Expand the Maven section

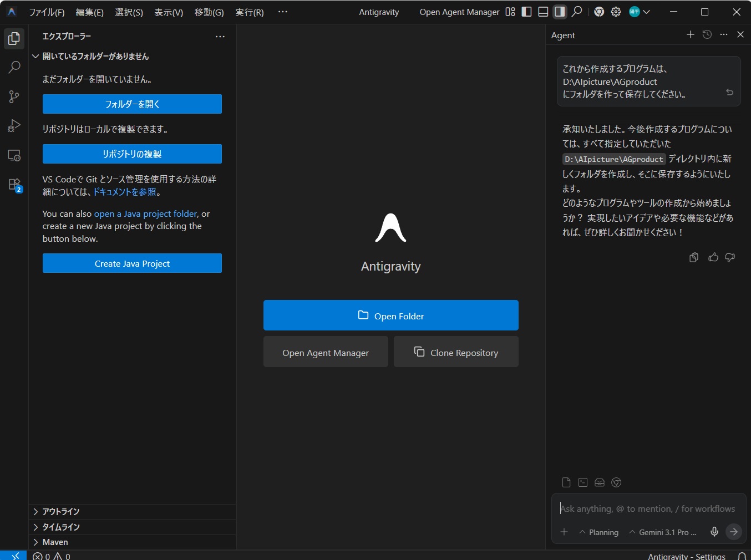coord(55,542)
